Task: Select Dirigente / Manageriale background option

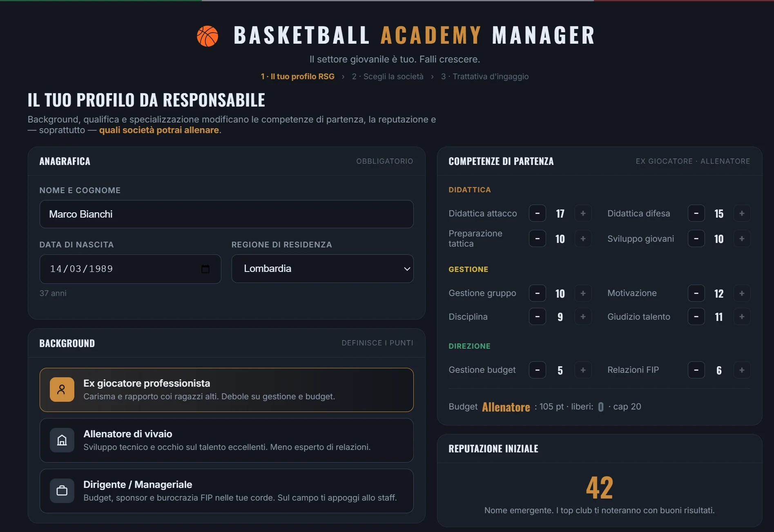Action: click(x=227, y=491)
